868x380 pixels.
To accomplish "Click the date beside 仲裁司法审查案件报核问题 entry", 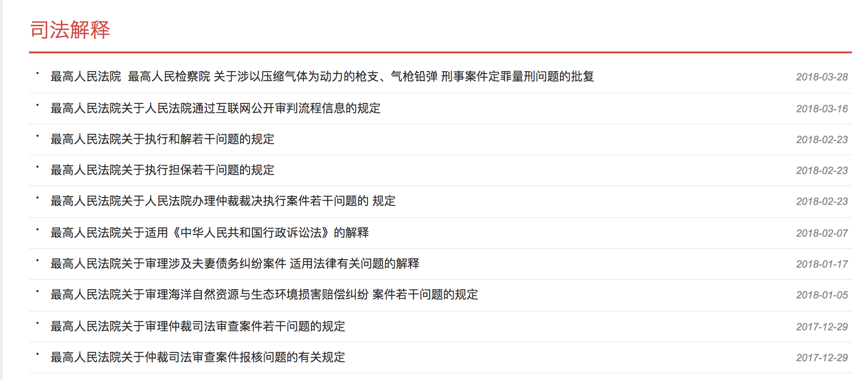I will [822, 358].
